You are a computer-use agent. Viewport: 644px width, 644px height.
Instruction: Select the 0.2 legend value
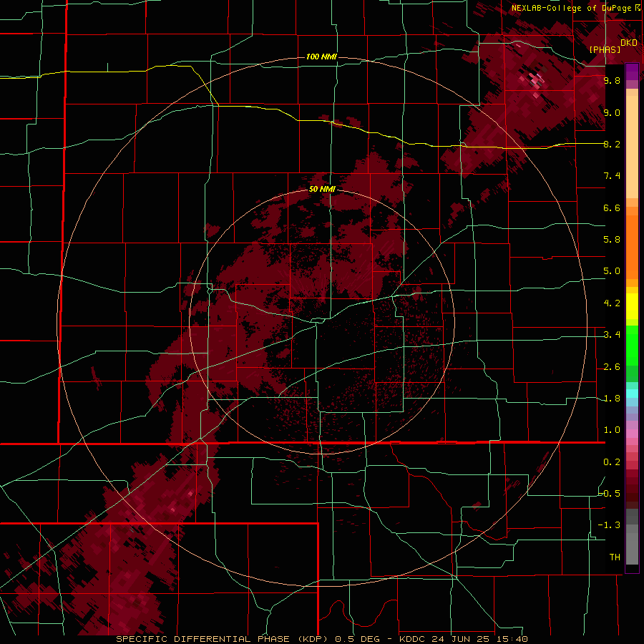point(612,462)
